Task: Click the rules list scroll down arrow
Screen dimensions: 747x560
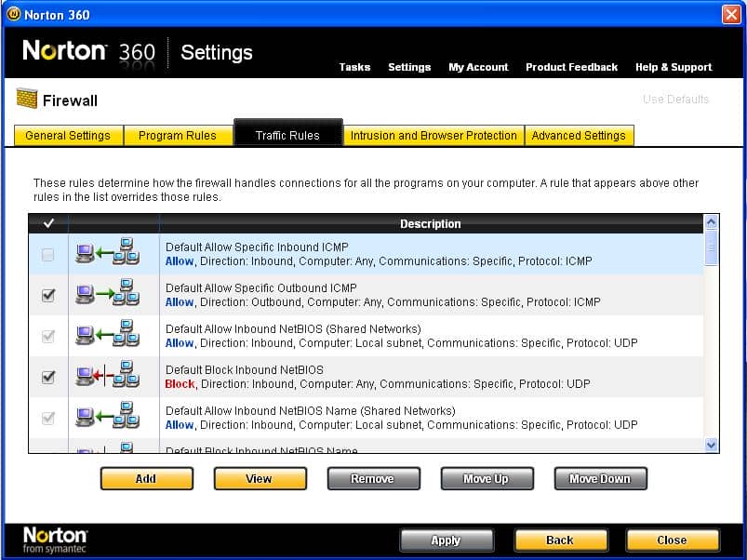Action: [x=712, y=446]
